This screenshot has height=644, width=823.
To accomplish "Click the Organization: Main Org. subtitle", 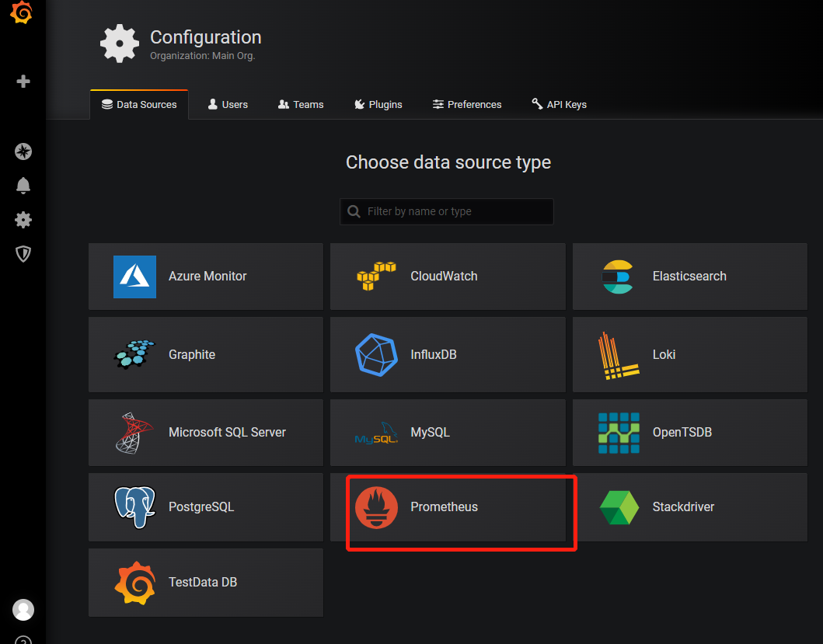I will click(203, 56).
